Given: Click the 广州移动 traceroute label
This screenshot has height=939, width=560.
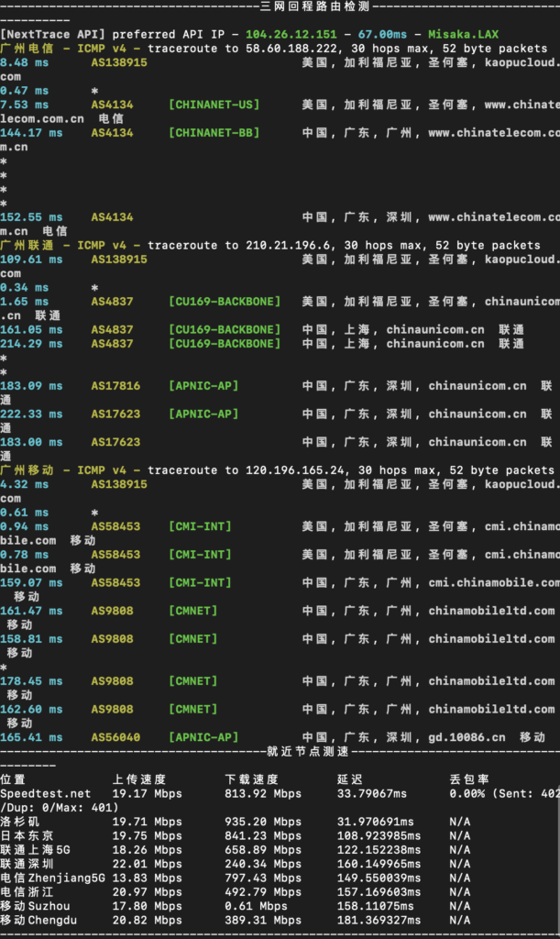Looking at the screenshot, I should click(x=27, y=470).
